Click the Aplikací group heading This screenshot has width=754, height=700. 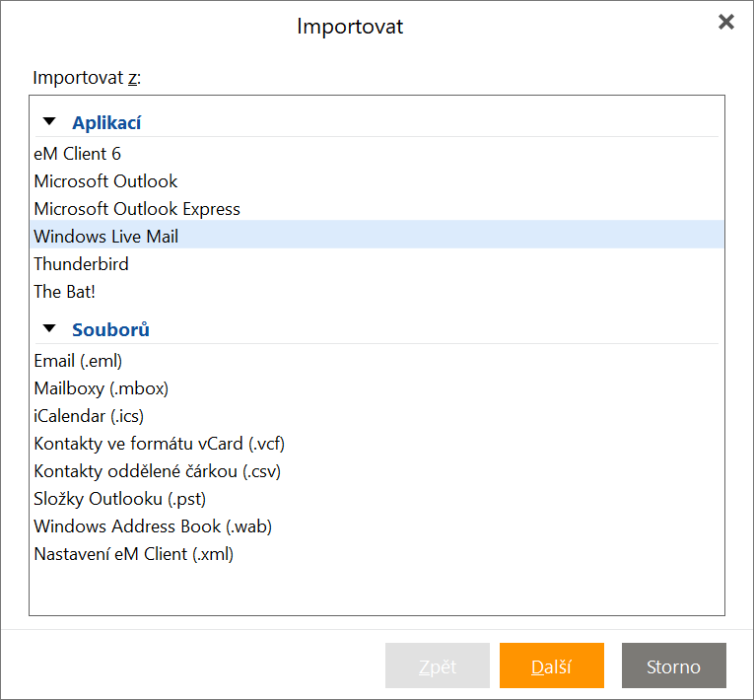(x=106, y=122)
